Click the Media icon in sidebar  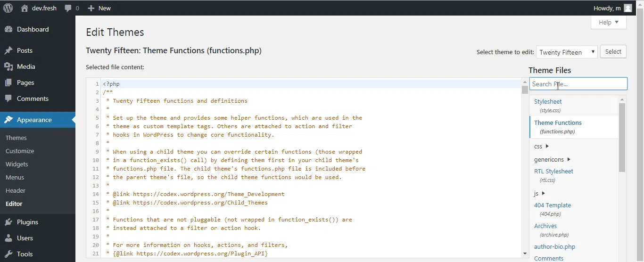point(8,66)
